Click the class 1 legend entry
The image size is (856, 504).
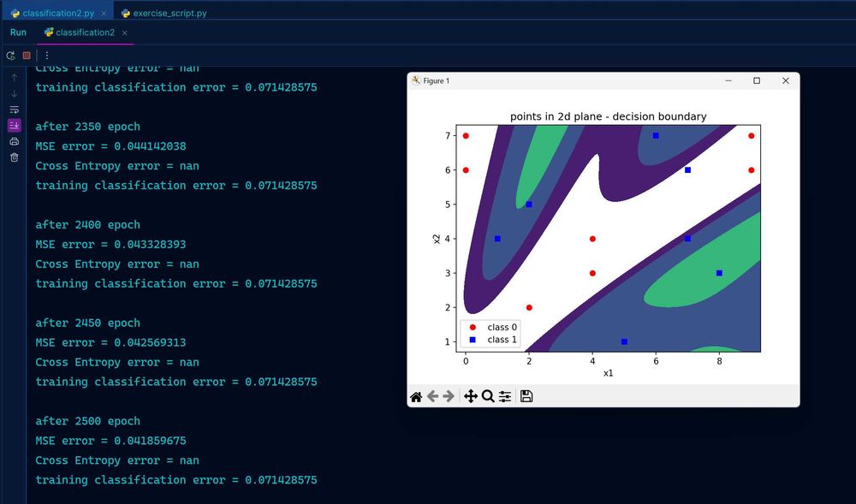(x=495, y=340)
